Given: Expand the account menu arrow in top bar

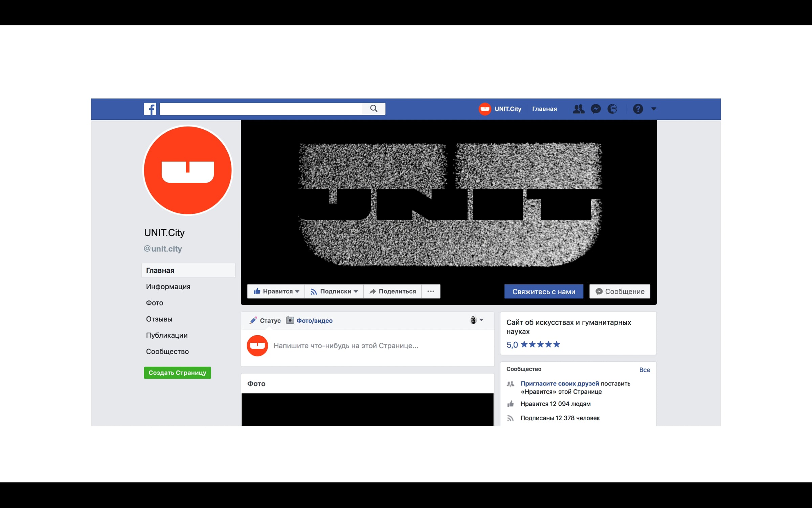Looking at the screenshot, I should point(654,109).
